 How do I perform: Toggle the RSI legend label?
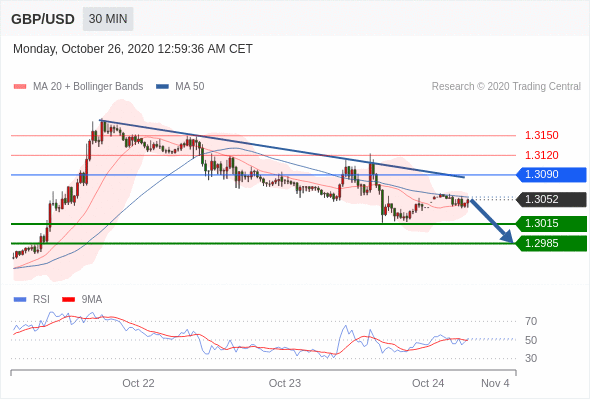41,300
